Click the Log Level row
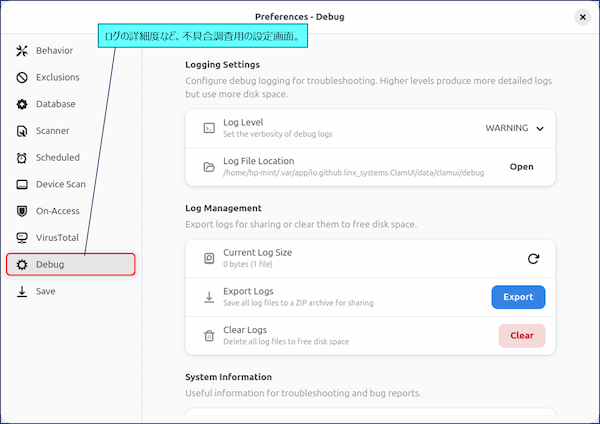 click(x=370, y=128)
